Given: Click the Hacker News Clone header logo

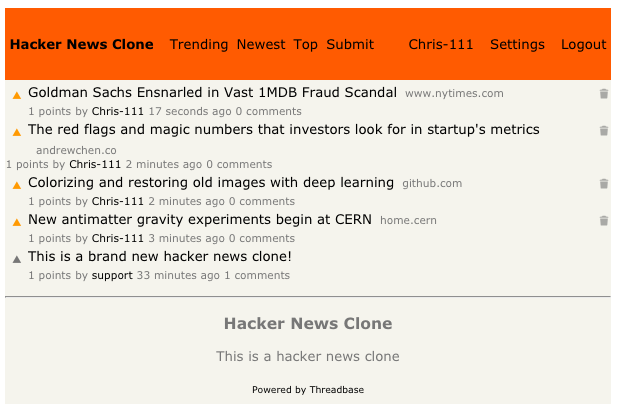Looking at the screenshot, I should (82, 45).
